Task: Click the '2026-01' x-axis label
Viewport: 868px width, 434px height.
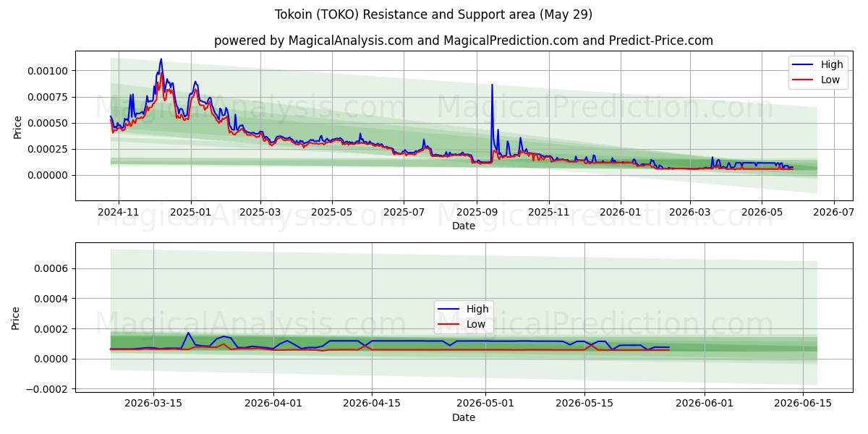Action: (x=620, y=213)
